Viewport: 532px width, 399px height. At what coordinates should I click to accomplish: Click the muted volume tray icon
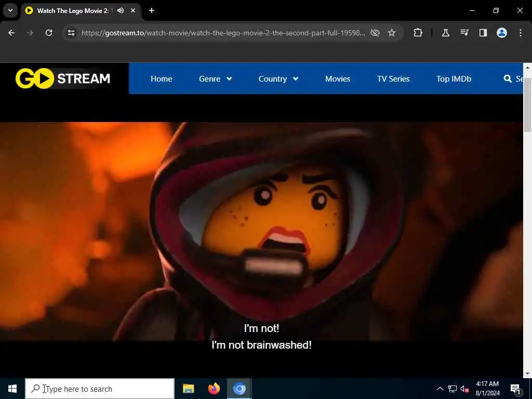point(464,389)
